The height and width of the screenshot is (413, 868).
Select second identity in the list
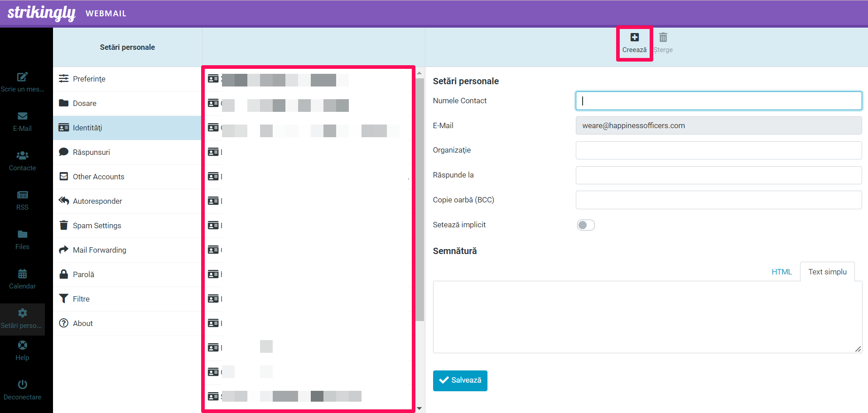[x=308, y=104]
